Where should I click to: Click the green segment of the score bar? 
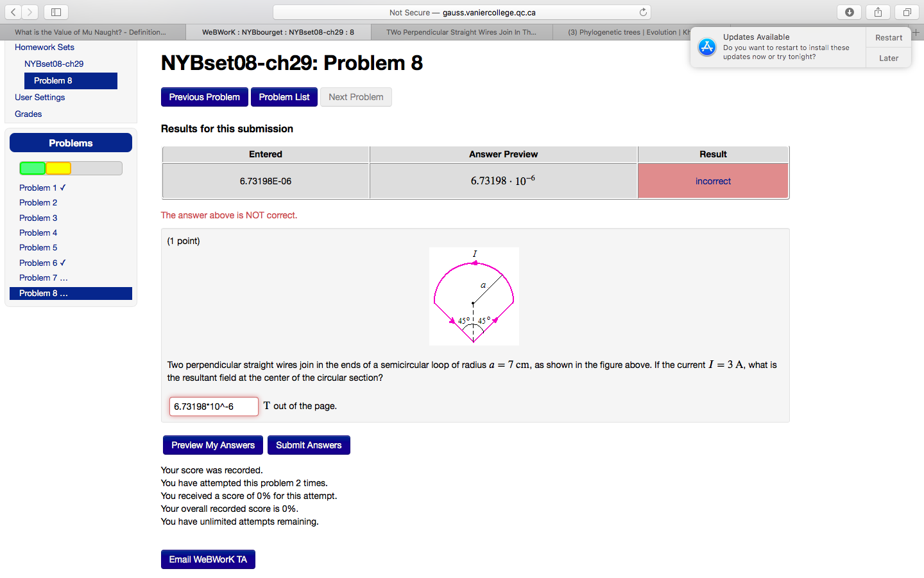click(32, 168)
